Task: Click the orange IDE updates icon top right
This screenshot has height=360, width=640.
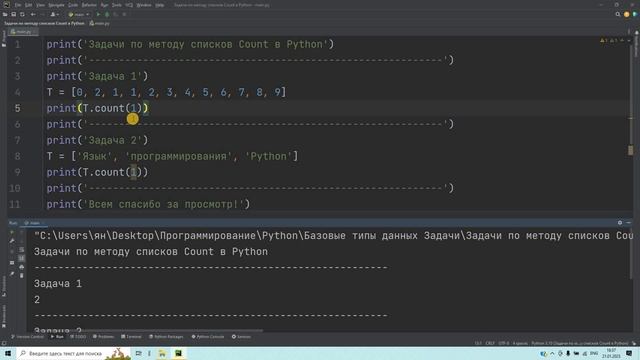Action: (627, 14)
